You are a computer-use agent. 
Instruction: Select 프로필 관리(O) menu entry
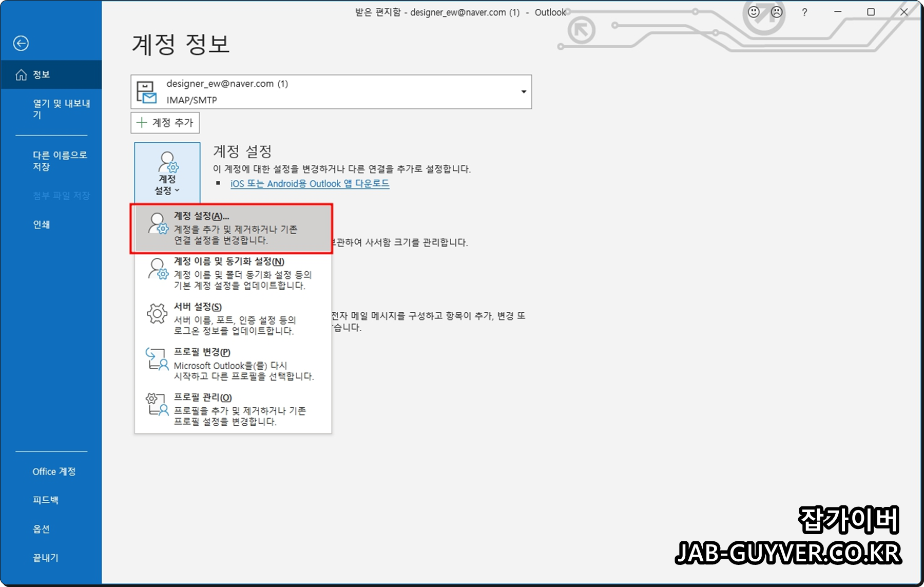pos(233,409)
